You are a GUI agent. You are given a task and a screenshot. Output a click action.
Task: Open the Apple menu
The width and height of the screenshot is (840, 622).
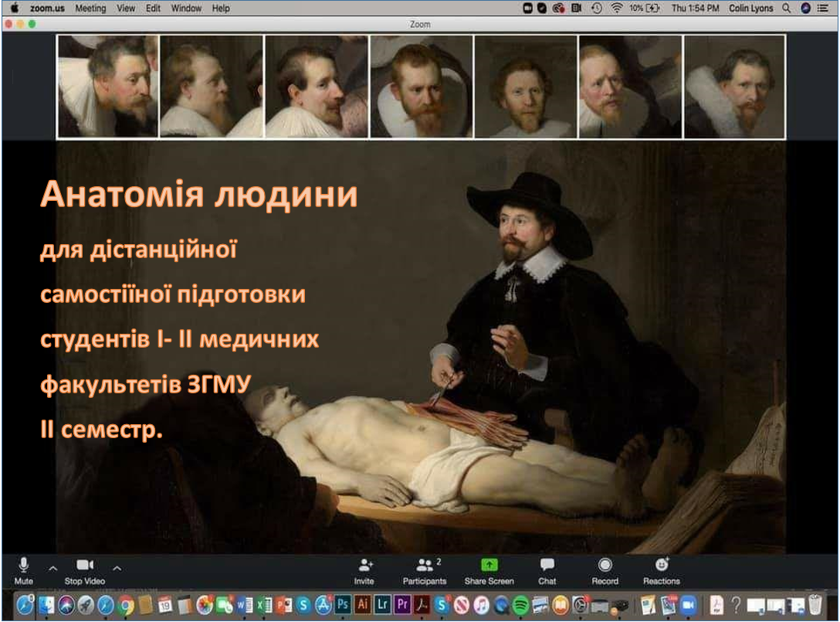(x=15, y=8)
